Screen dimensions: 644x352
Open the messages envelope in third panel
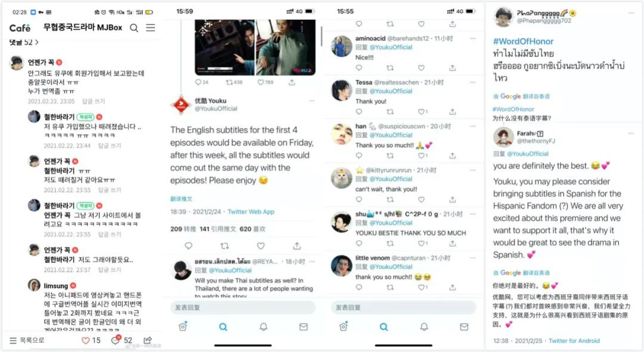tap(464, 327)
